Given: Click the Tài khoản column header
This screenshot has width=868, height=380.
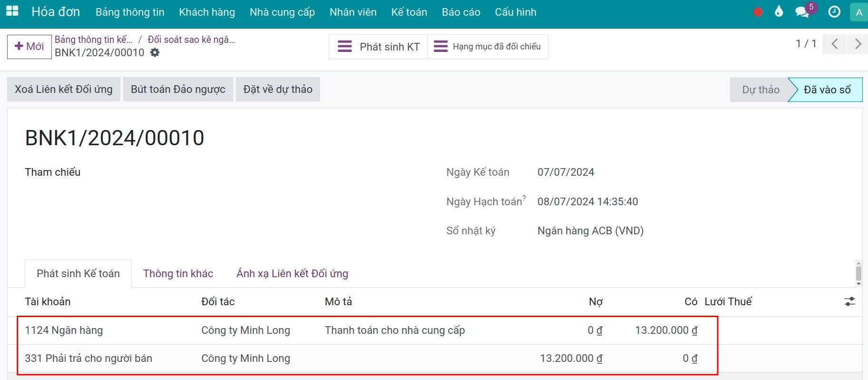Looking at the screenshot, I should tap(48, 301).
